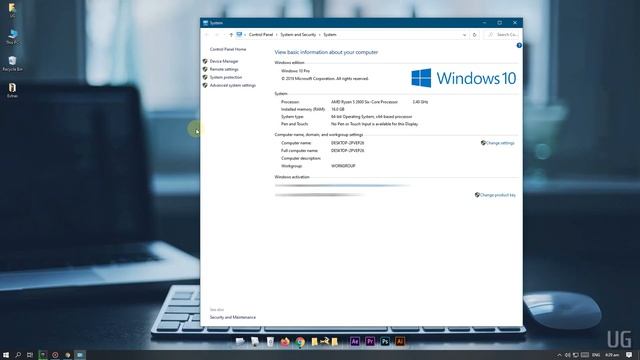Click View basic information heading
Screen dimensions: 640x360
pyautogui.click(x=326, y=52)
